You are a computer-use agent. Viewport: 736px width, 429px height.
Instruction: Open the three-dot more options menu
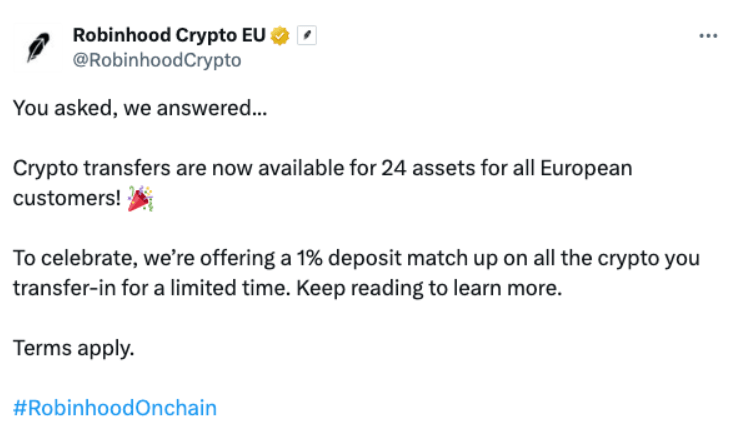pyautogui.click(x=708, y=36)
